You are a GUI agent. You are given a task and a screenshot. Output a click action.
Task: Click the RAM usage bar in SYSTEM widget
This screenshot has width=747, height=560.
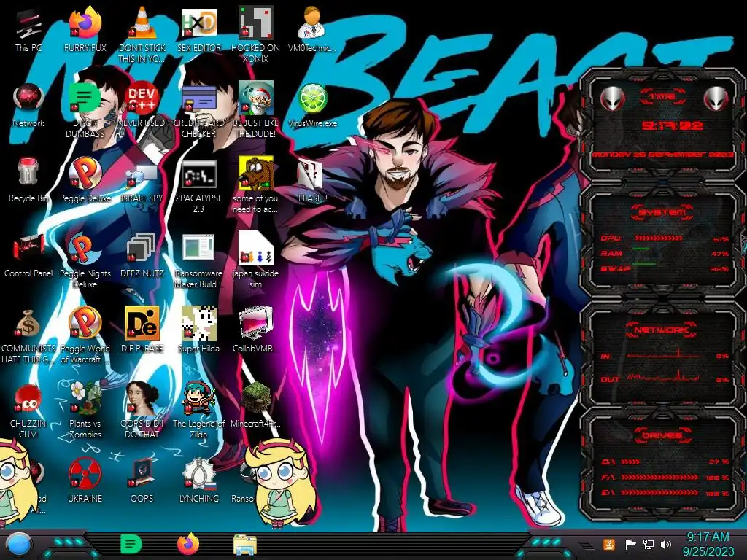tap(640, 249)
